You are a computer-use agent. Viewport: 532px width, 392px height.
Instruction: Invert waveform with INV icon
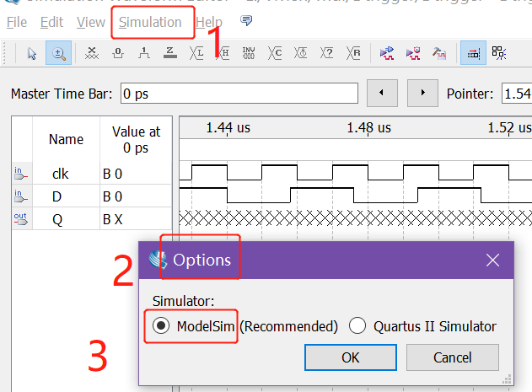coord(249,53)
